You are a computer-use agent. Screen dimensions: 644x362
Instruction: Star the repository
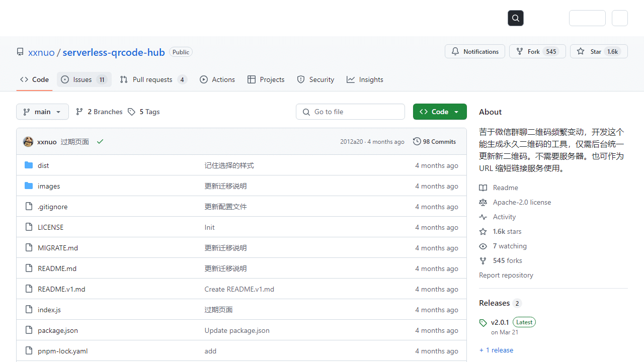599,51
